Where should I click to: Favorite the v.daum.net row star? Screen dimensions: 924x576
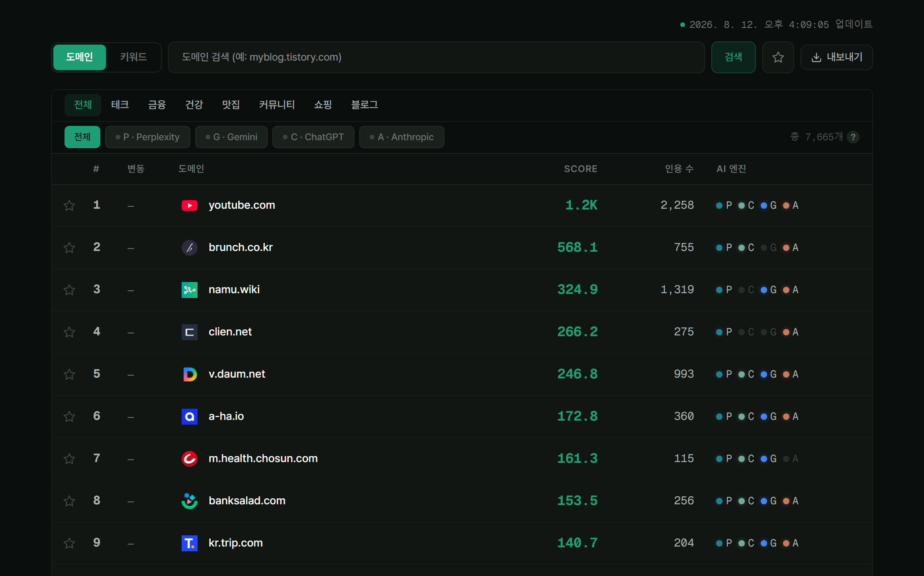point(69,374)
